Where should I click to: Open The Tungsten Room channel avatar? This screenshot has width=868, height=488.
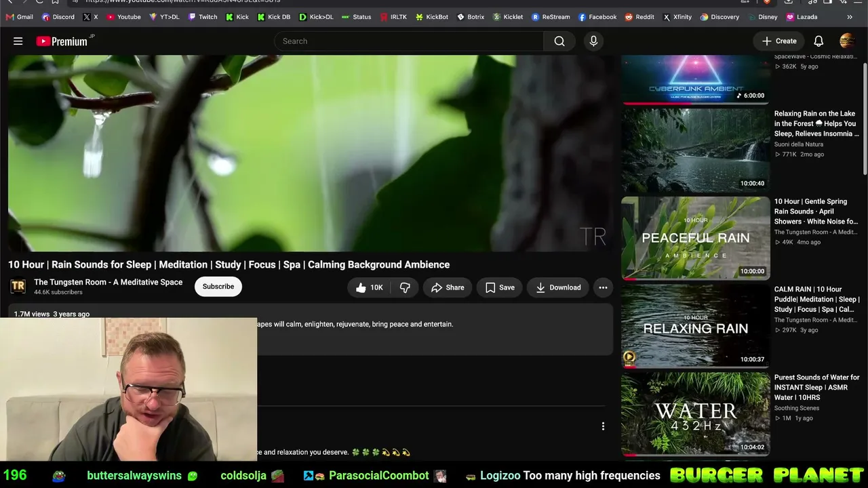coord(18,287)
